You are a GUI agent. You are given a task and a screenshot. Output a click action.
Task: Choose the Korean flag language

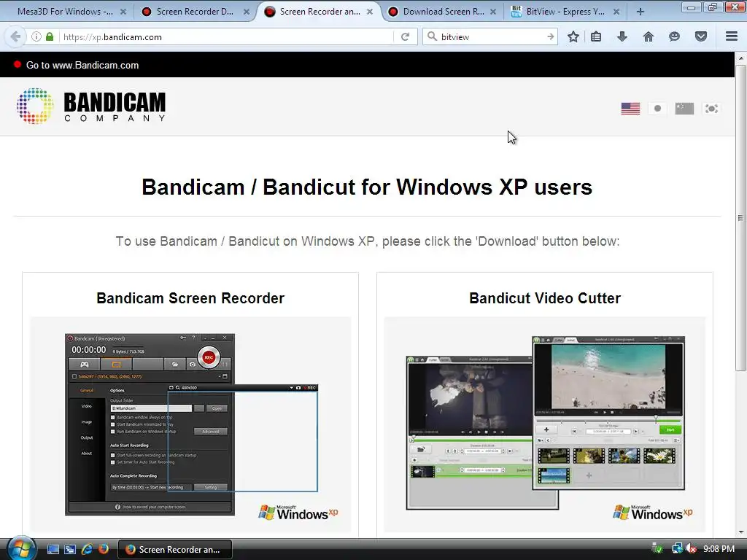click(x=711, y=109)
